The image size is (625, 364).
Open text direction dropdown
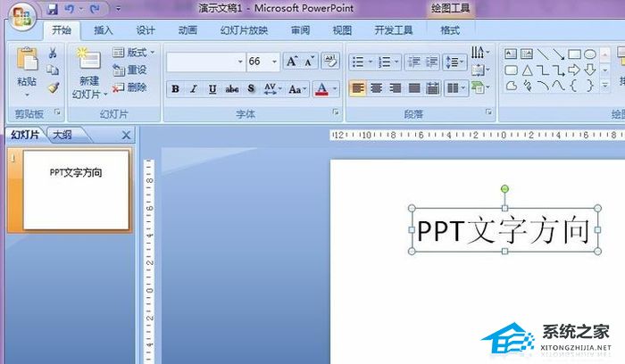480,52
